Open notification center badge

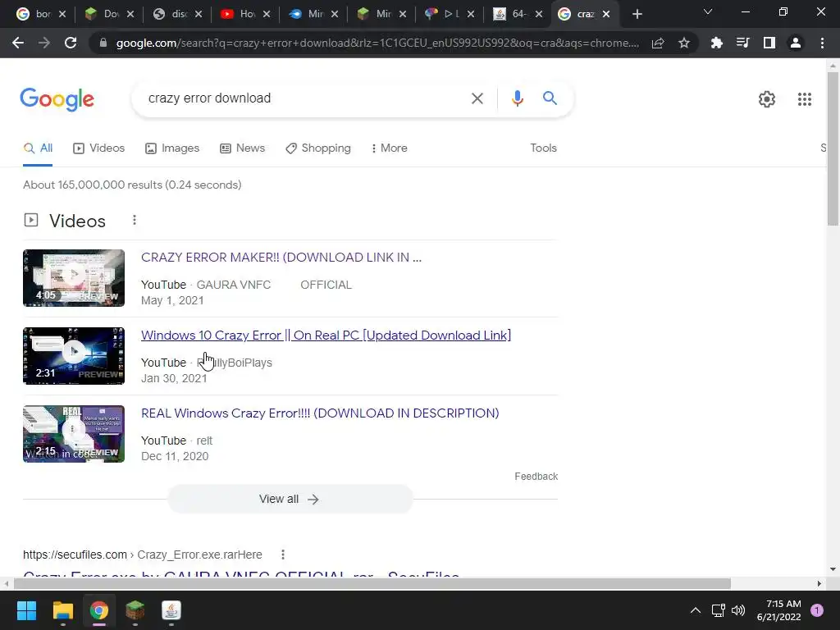pyautogui.click(x=817, y=610)
